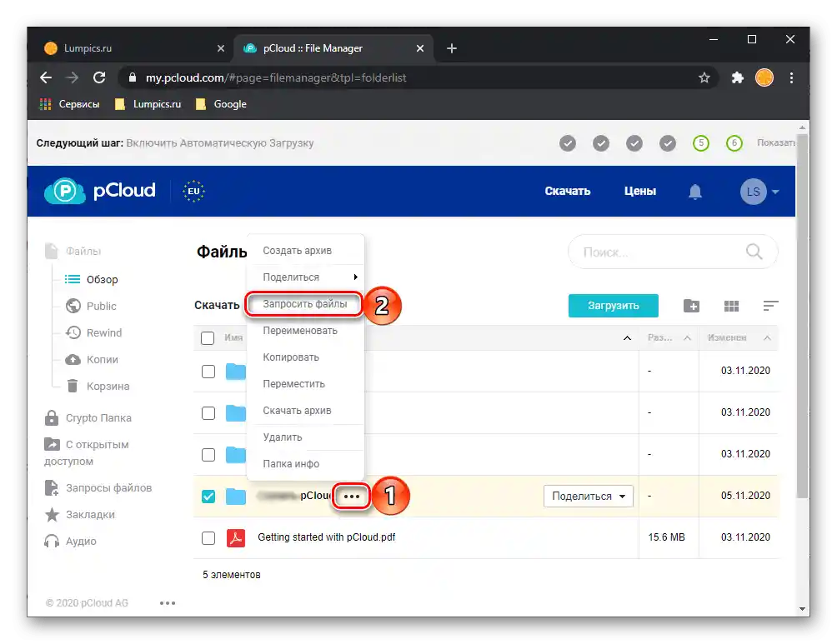Click the footer three-dot menu

pyautogui.click(x=167, y=603)
